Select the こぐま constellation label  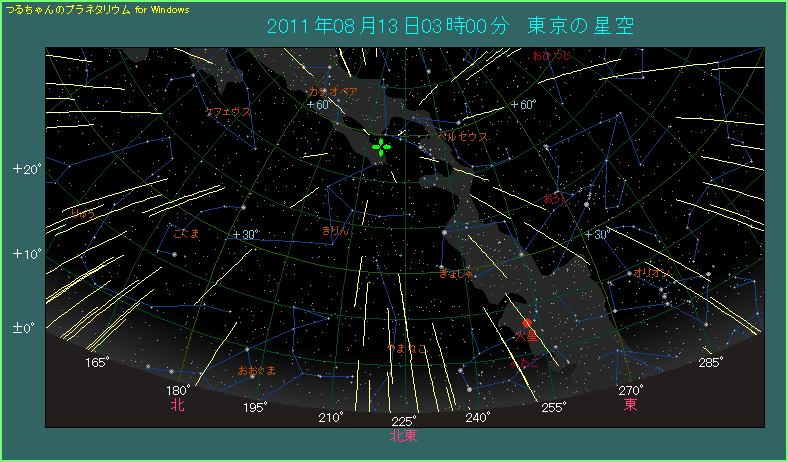click(x=187, y=233)
